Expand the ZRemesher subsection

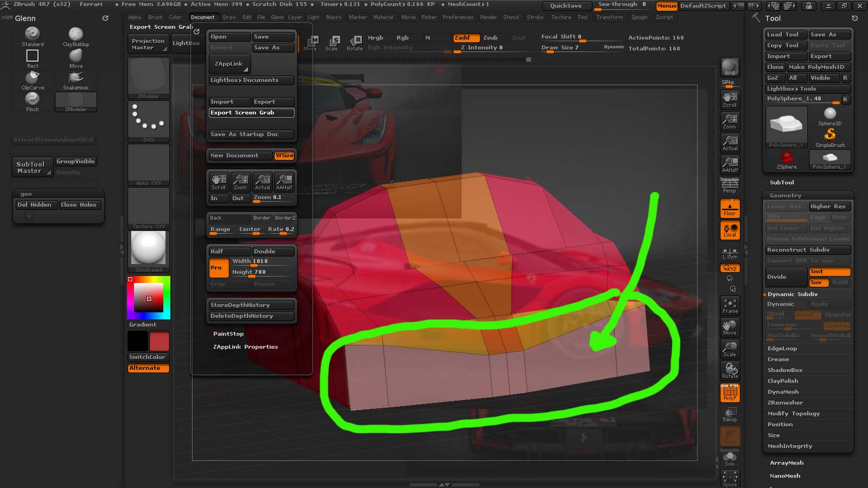click(x=785, y=403)
